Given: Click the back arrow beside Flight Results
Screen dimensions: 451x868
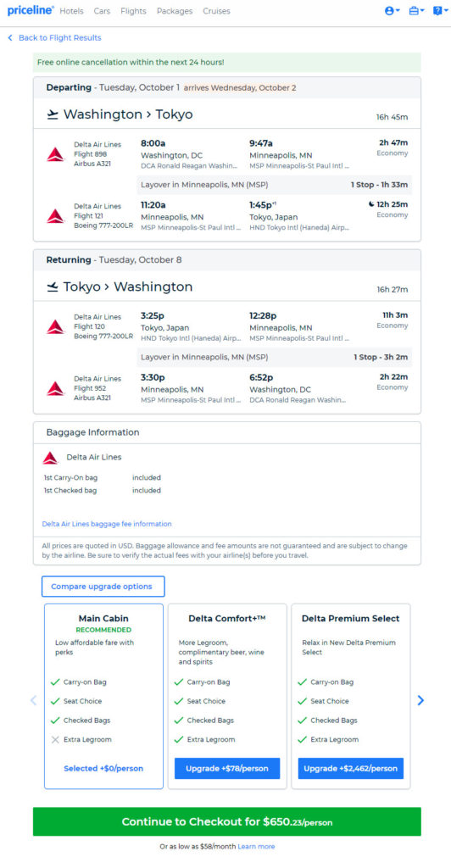Looking at the screenshot, I should [10, 37].
